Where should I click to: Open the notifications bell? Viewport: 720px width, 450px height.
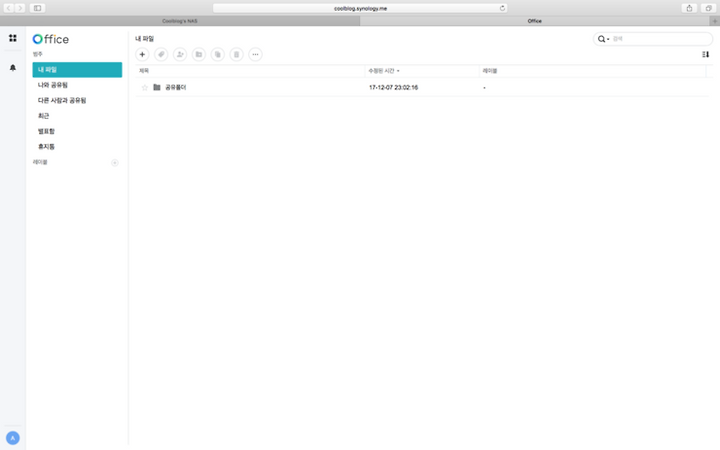(13, 68)
